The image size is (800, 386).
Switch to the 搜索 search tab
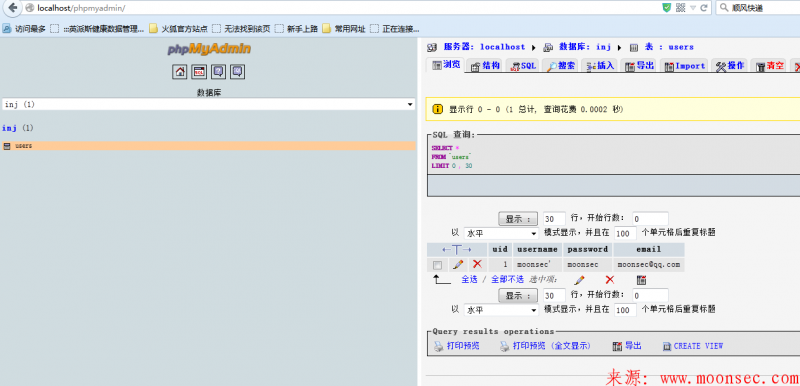tap(560, 65)
